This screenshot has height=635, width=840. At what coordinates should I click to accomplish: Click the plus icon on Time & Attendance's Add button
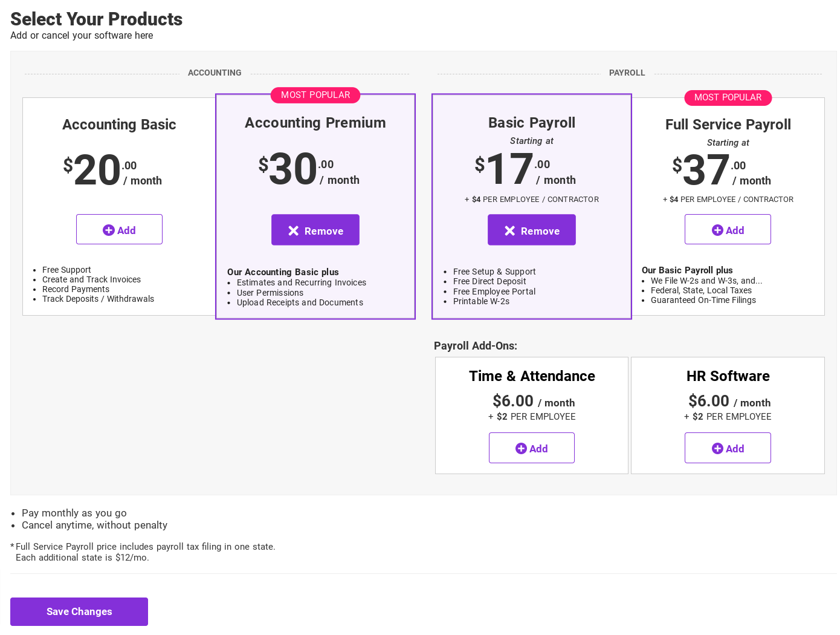click(521, 448)
